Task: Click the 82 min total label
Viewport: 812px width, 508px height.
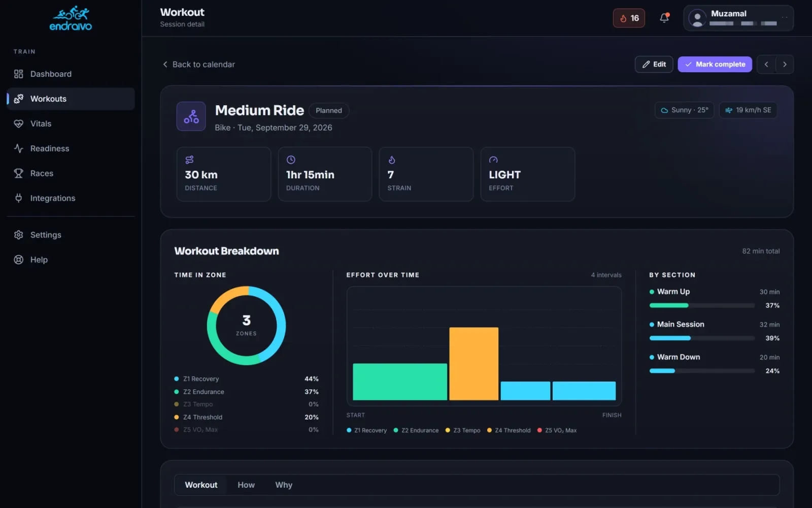Action: [x=761, y=251]
